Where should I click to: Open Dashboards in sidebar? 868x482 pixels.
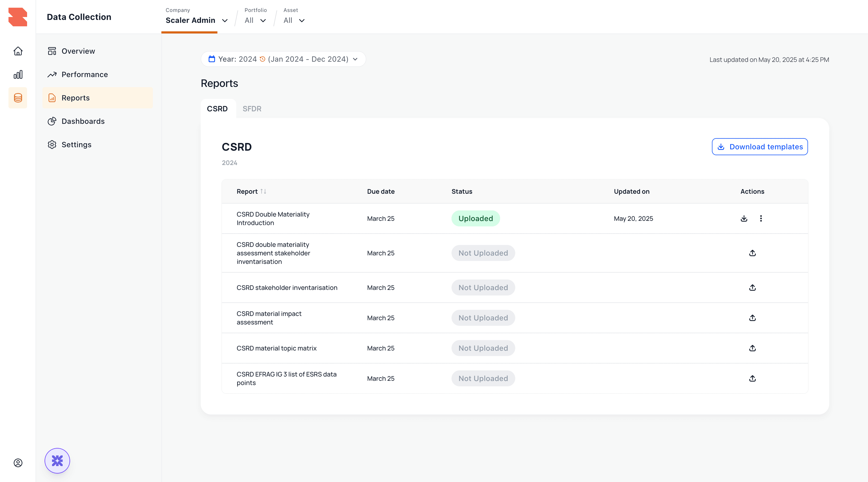click(98, 121)
